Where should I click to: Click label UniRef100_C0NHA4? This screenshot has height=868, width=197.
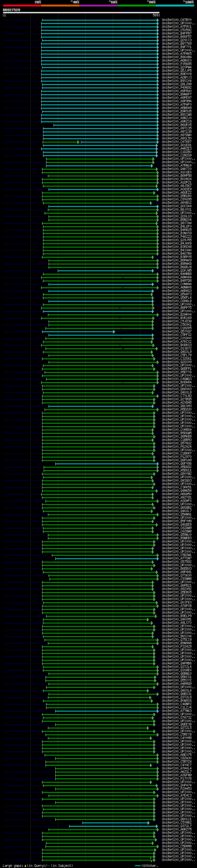click(x=177, y=284)
